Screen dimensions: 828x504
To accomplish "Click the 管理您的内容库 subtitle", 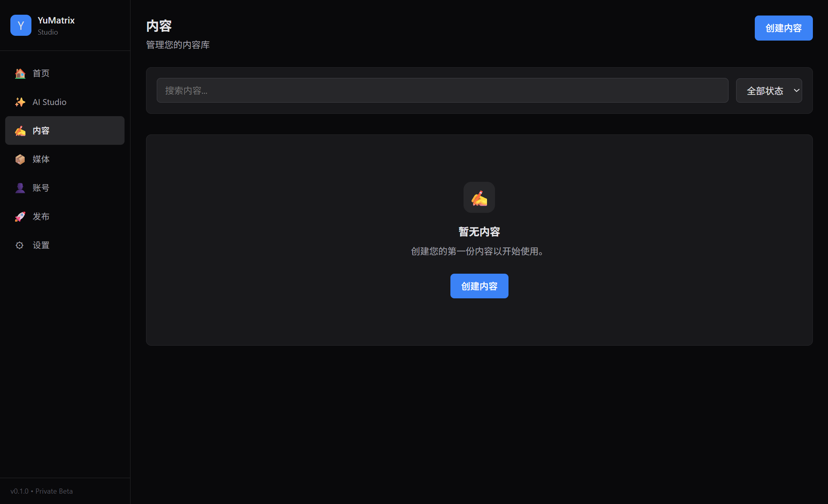I will (x=178, y=45).
